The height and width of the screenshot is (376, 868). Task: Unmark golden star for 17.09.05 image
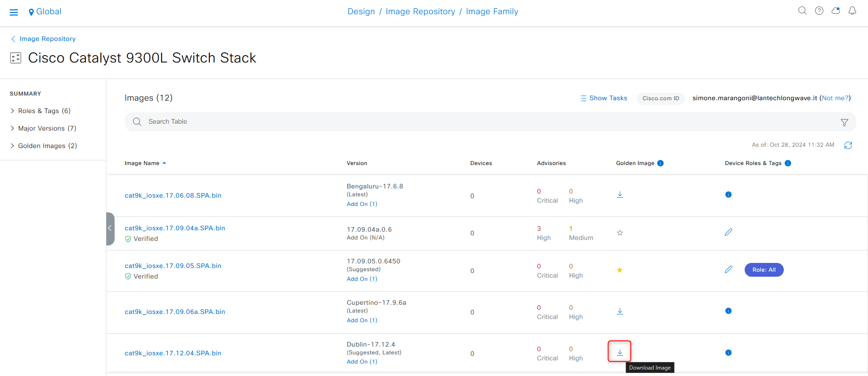(620, 270)
